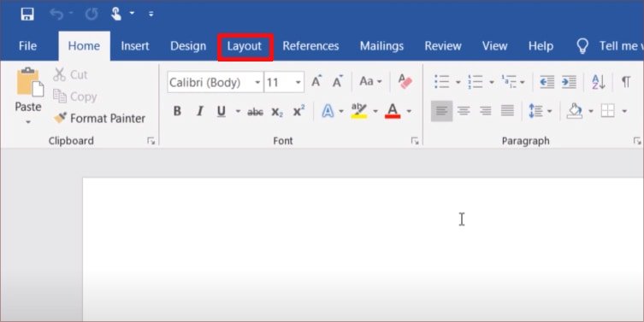Viewport: 644px width, 322px height.
Task: Click Clear All Formatting eraser icon
Action: [x=405, y=81]
